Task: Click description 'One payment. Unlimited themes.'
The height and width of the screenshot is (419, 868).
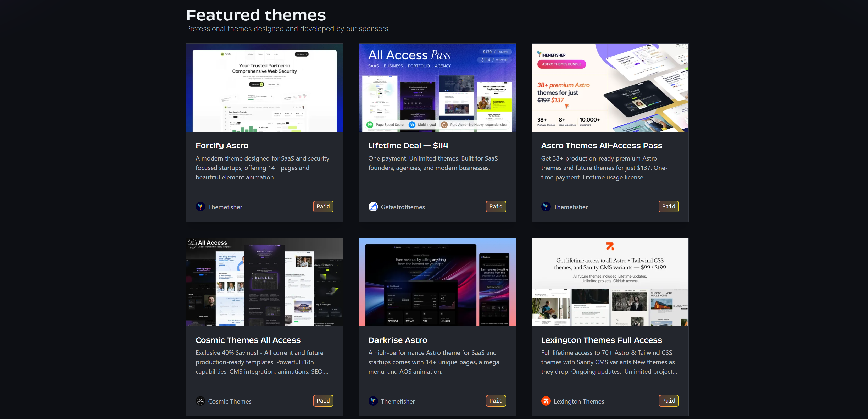Action: click(x=433, y=163)
